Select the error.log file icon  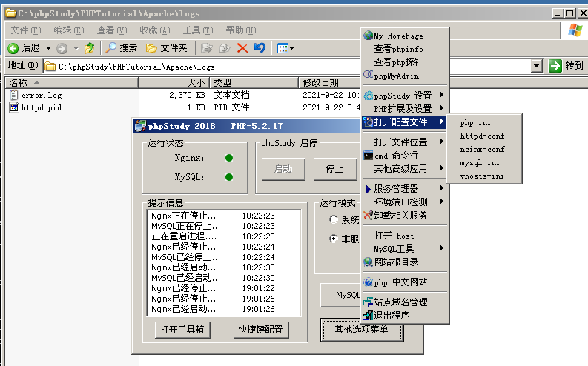click(x=14, y=95)
